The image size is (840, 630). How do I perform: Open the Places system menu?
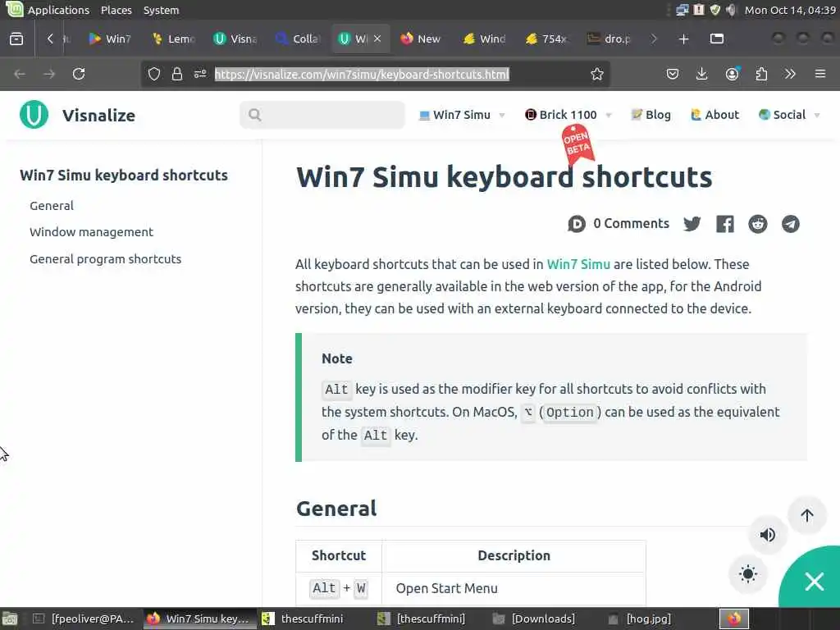click(116, 10)
